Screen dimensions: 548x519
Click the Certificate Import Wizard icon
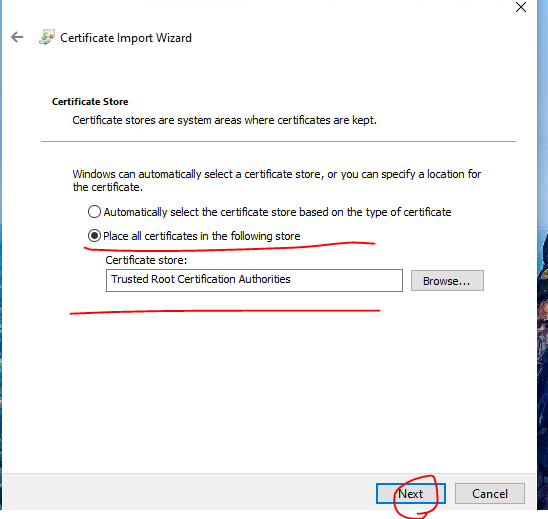point(47,37)
